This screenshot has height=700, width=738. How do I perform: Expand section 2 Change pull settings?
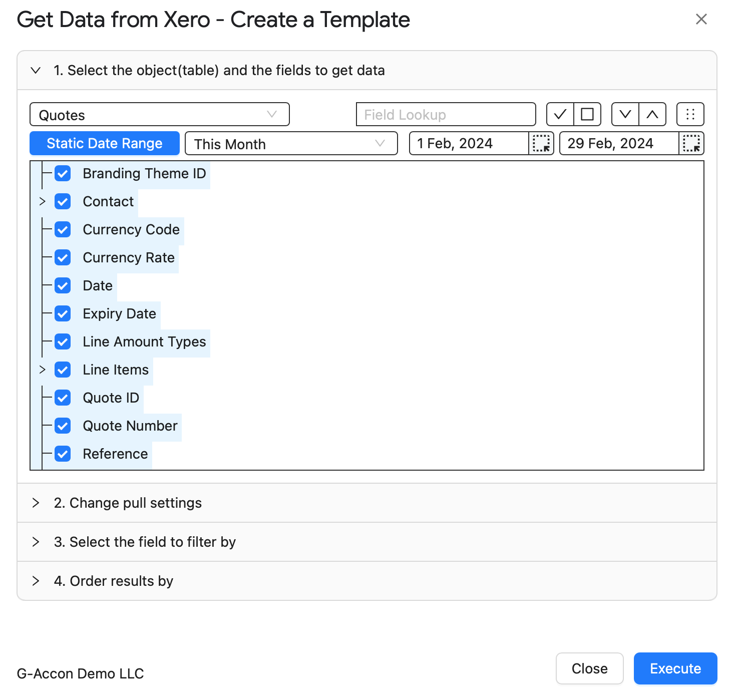coord(367,503)
